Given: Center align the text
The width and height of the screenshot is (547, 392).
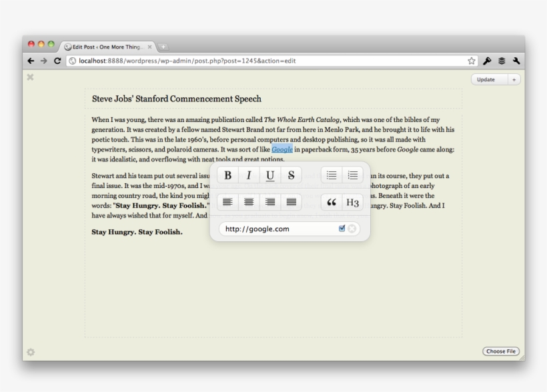Looking at the screenshot, I should point(249,202).
